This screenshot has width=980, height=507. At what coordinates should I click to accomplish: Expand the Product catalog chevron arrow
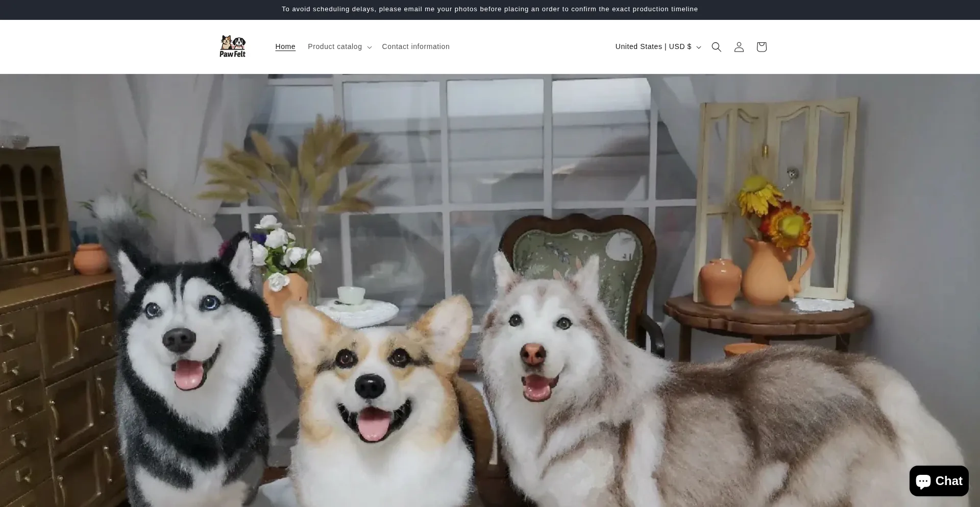coord(370,47)
